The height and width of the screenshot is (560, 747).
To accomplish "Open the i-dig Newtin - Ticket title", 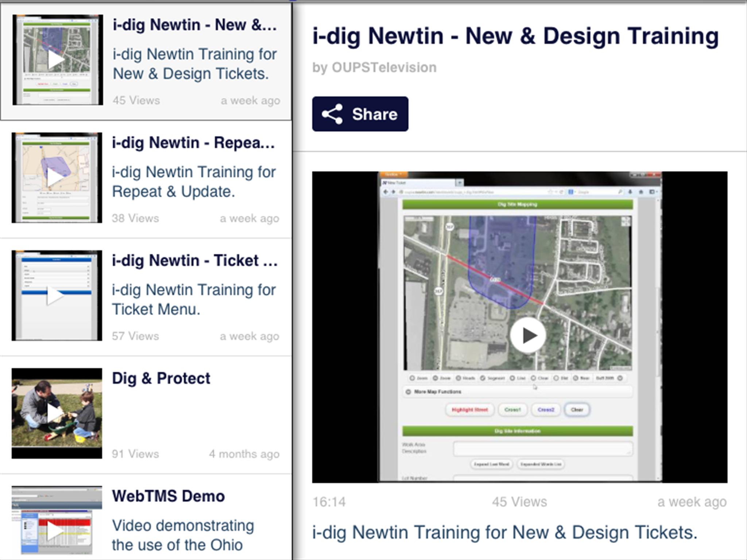I will pyautogui.click(x=195, y=260).
